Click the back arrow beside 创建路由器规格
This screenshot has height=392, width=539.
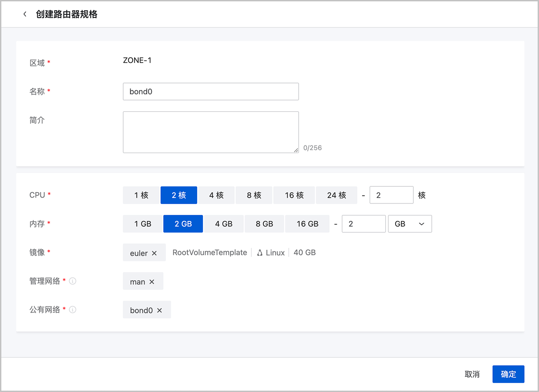pos(25,14)
